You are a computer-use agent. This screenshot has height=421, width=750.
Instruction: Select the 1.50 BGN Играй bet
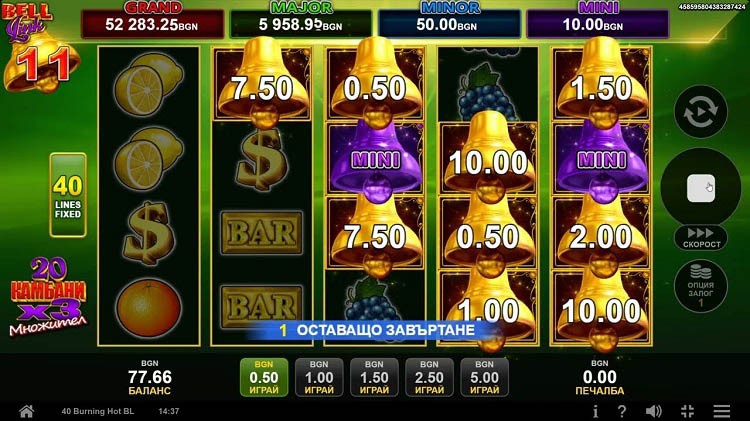click(374, 377)
